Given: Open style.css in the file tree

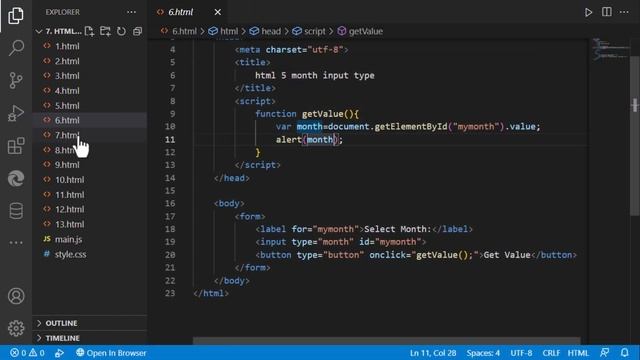Looking at the screenshot, I should (90, 254).
